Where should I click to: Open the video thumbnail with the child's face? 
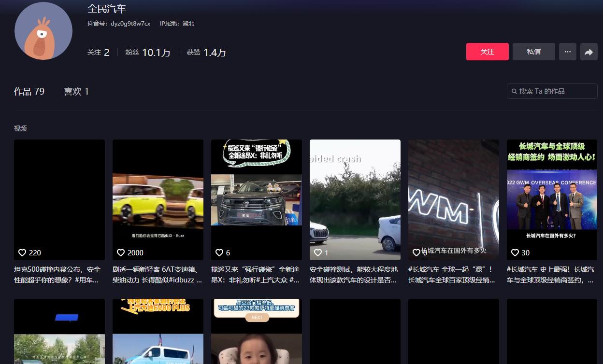[x=257, y=331]
